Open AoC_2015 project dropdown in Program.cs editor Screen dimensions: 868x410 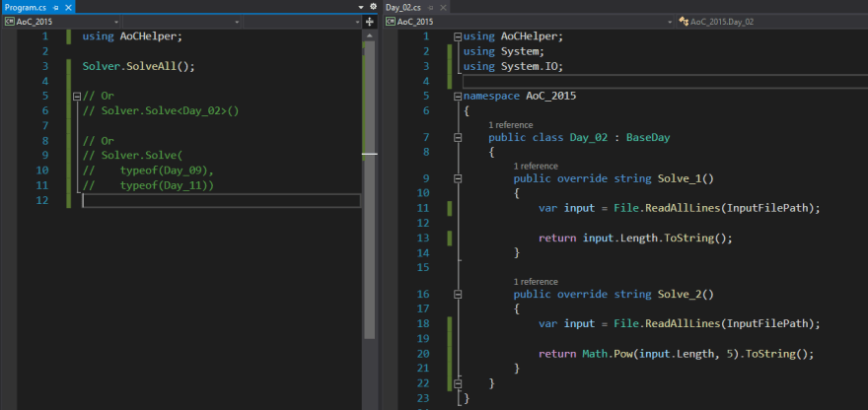point(62,22)
